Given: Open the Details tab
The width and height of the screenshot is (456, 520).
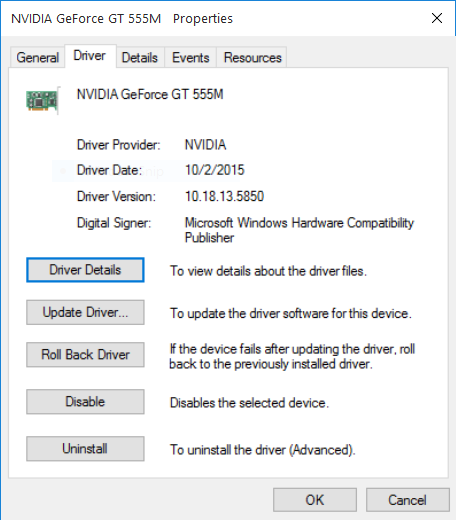Looking at the screenshot, I should (140, 57).
